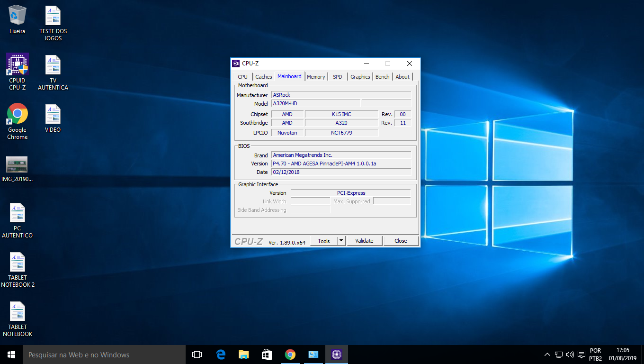The image size is (644, 364).
Task: Click the chipset revision 00 value
Action: pos(402,114)
